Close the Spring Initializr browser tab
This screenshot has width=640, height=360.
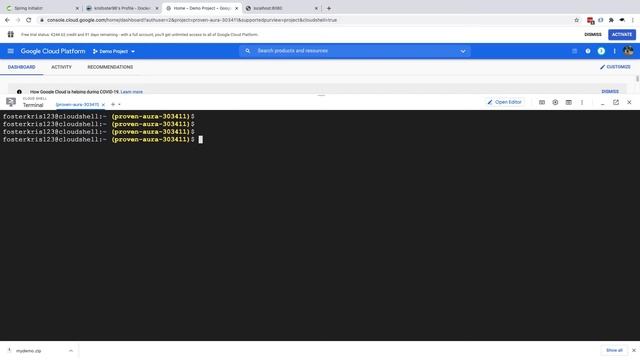(x=77, y=8)
